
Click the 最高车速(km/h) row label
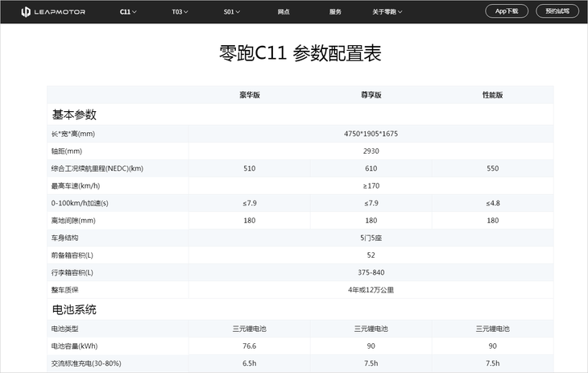76,186
